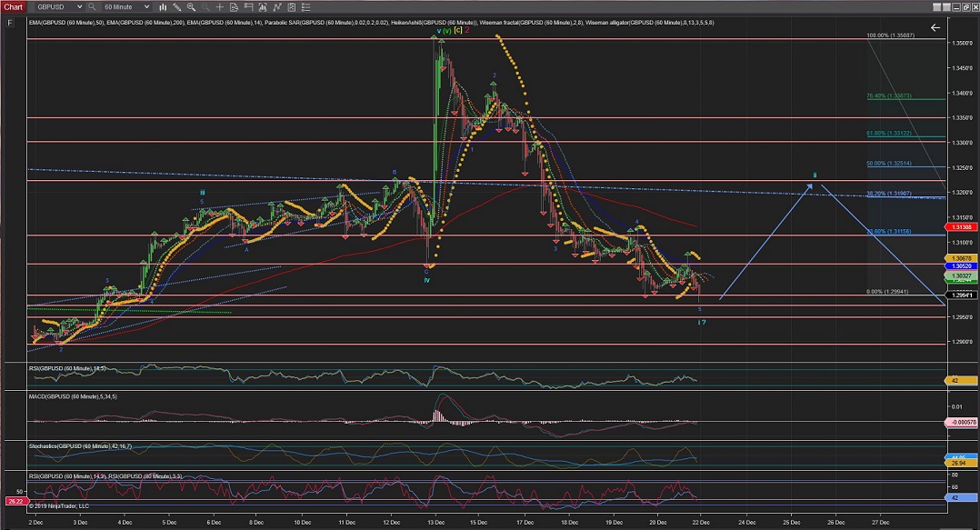Click the 27 Dec date label

tap(880, 523)
